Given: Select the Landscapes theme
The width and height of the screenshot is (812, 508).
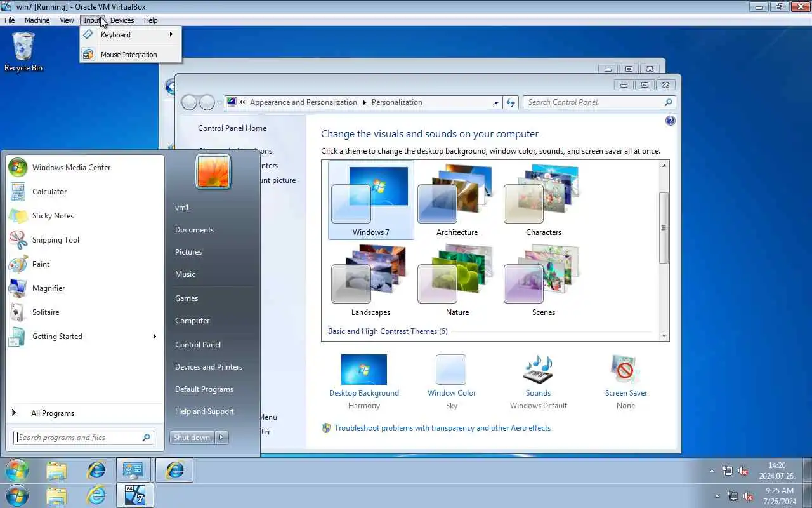Looking at the screenshot, I should click(x=371, y=280).
